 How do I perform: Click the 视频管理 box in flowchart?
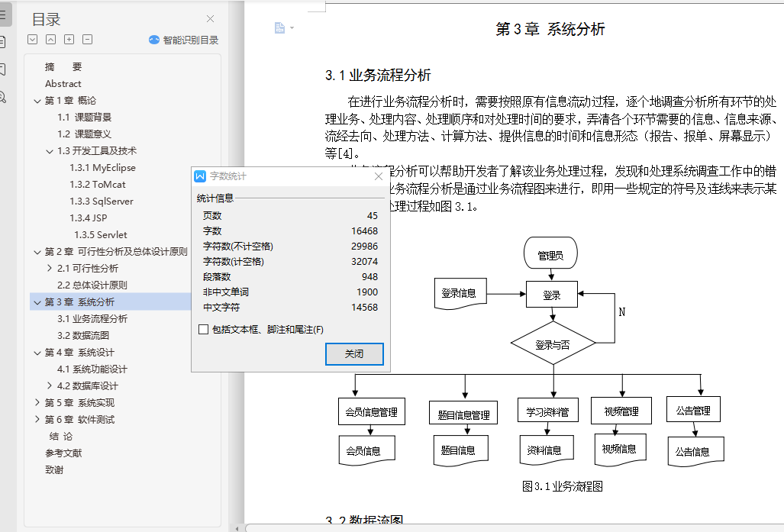click(621, 411)
